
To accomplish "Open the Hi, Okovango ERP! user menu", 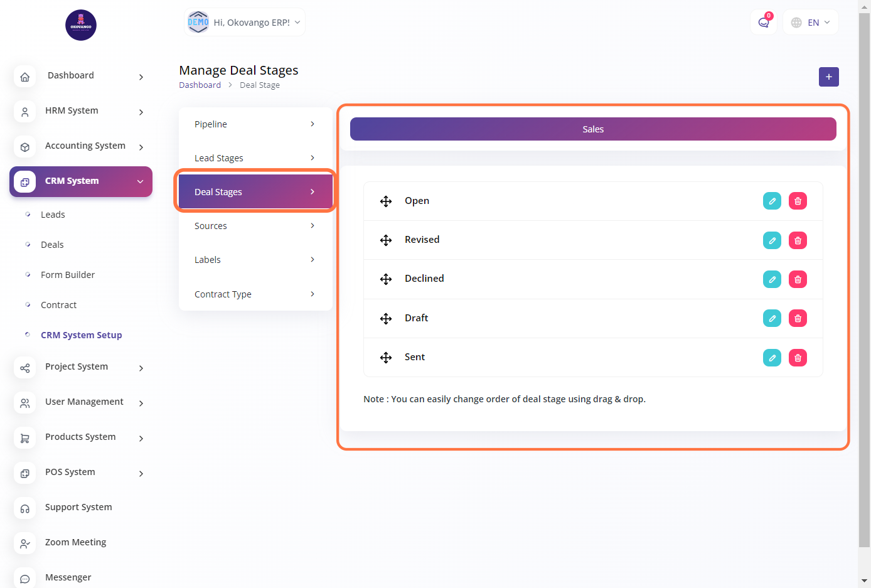I will tap(244, 23).
